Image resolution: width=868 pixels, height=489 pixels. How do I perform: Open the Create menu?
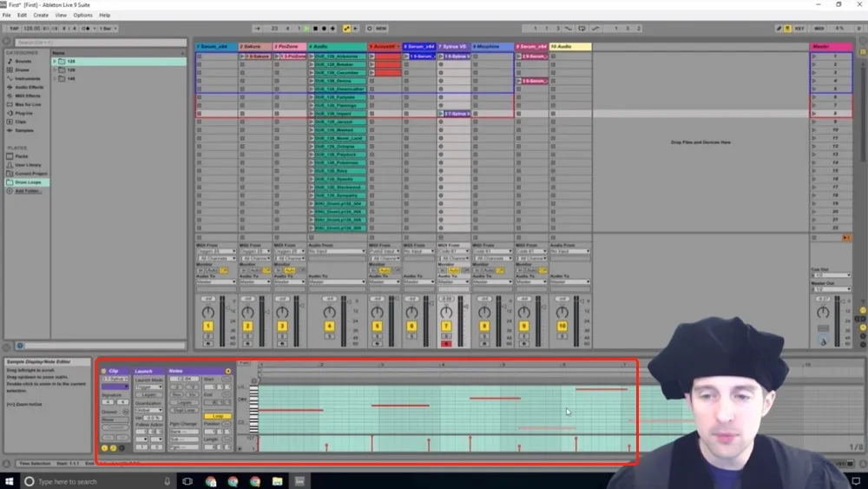41,15
